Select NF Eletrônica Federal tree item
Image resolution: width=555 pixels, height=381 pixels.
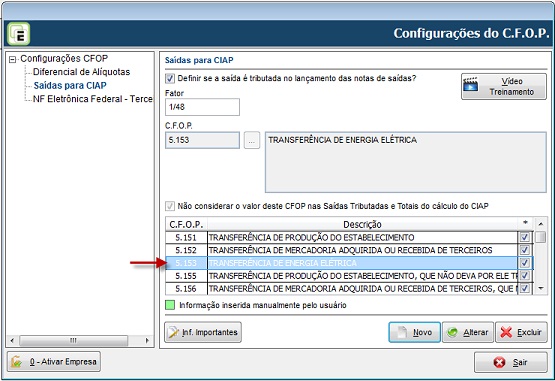93,99
